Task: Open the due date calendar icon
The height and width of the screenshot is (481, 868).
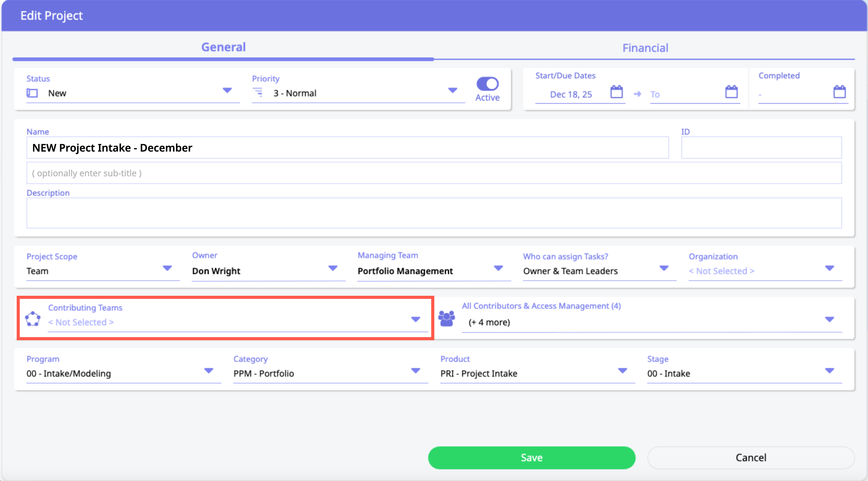Action: coord(731,92)
